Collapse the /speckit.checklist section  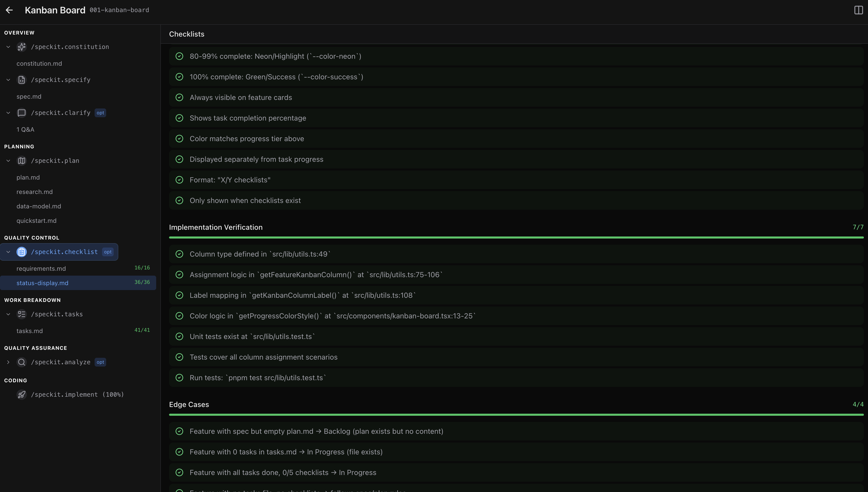click(8, 252)
